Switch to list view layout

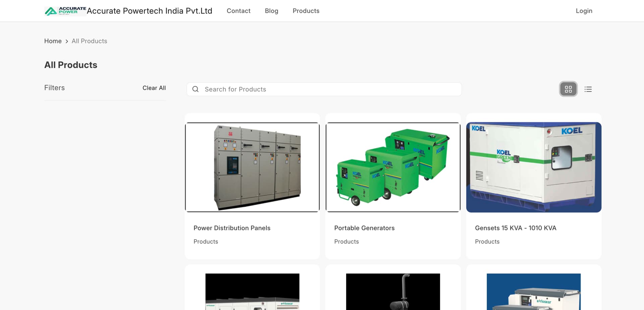tap(588, 89)
